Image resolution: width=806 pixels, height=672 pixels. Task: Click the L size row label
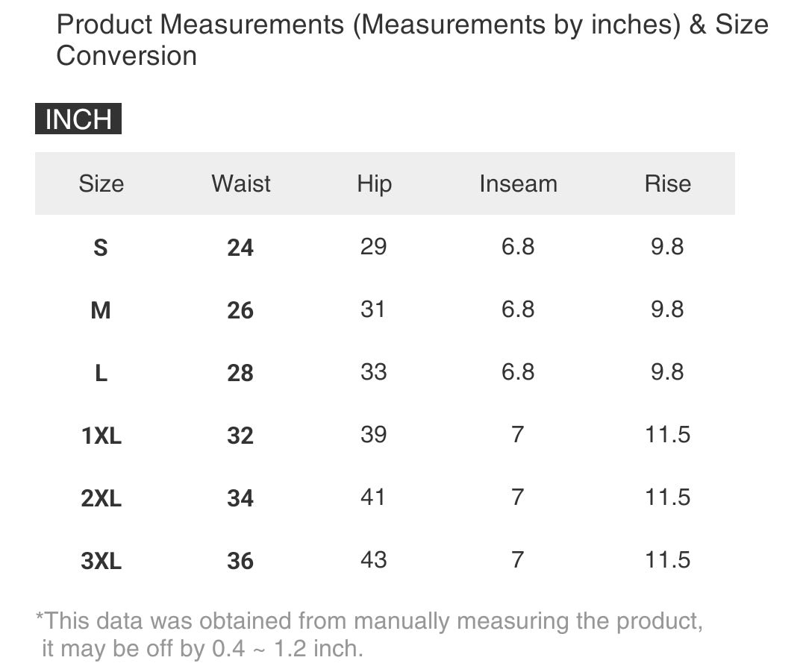[x=101, y=373]
